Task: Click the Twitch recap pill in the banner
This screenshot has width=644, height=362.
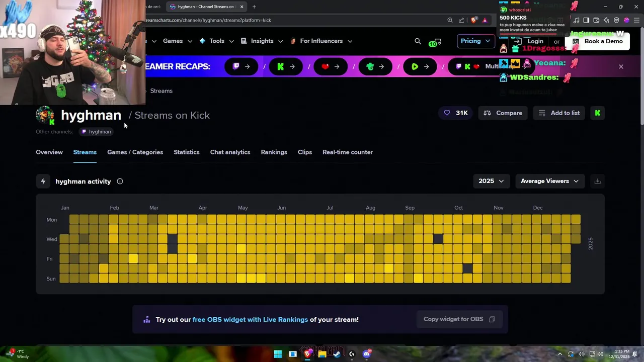Action: click(241, 66)
